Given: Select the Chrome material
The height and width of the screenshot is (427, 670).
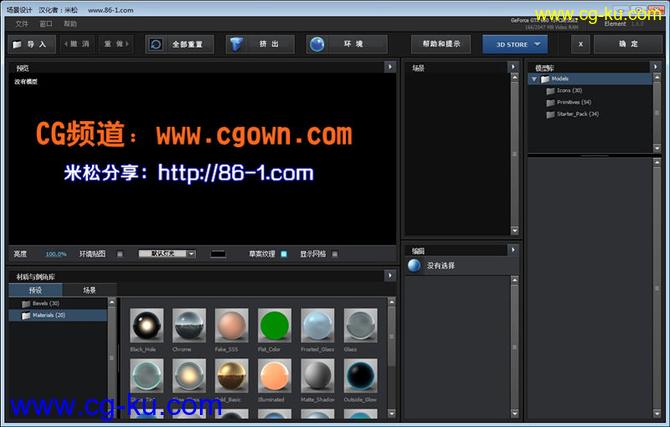Looking at the screenshot, I should click(189, 326).
